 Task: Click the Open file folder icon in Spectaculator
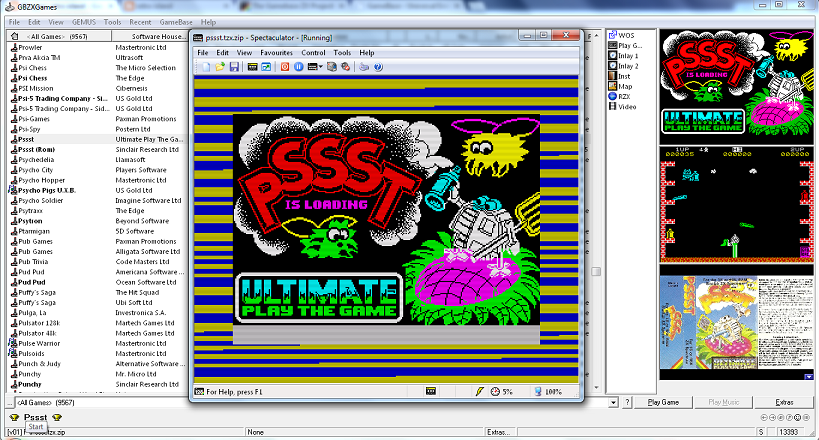click(220, 67)
